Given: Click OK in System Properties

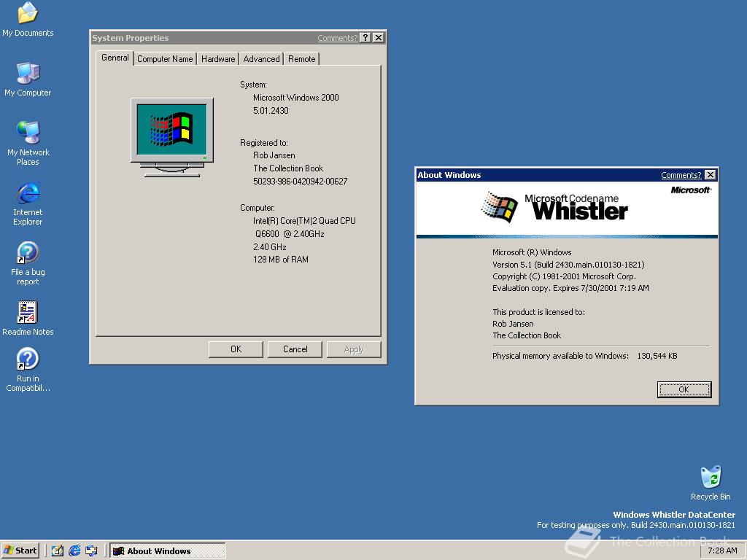Looking at the screenshot, I should (x=236, y=349).
